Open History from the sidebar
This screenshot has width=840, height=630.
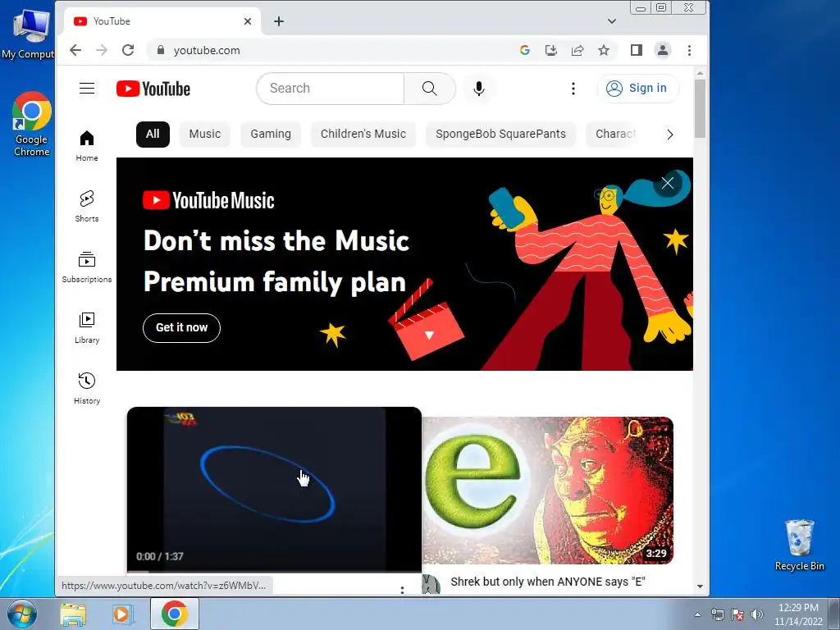[x=87, y=388]
